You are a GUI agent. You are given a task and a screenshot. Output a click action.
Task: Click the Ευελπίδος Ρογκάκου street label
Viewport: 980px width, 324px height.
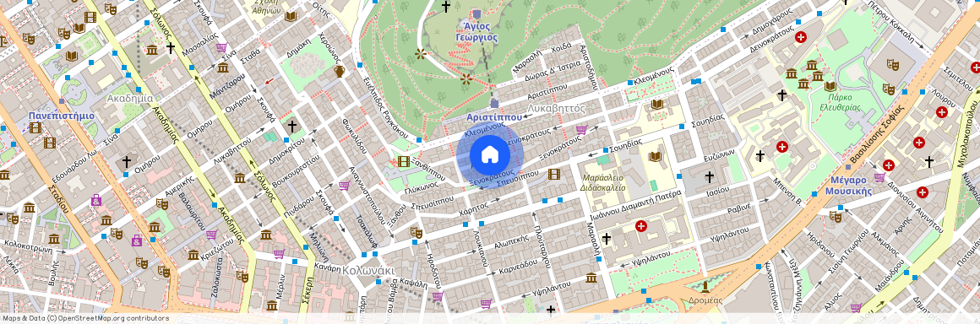pyautogui.click(x=384, y=108)
